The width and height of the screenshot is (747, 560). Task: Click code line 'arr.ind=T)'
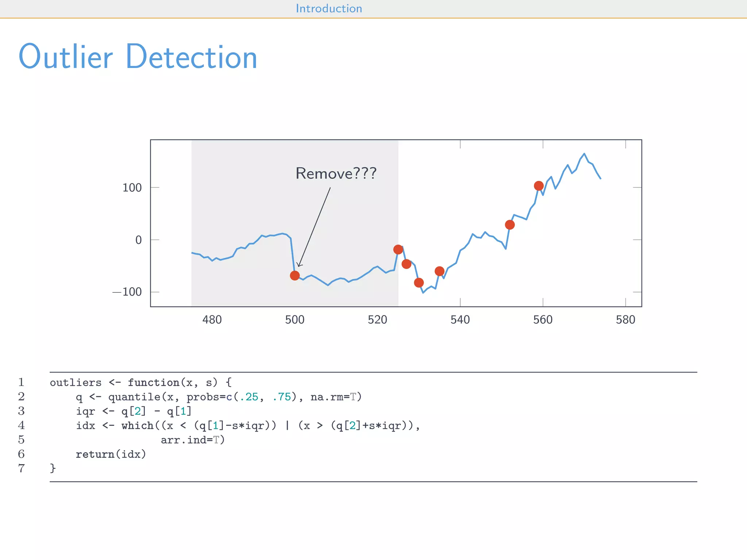point(193,440)
